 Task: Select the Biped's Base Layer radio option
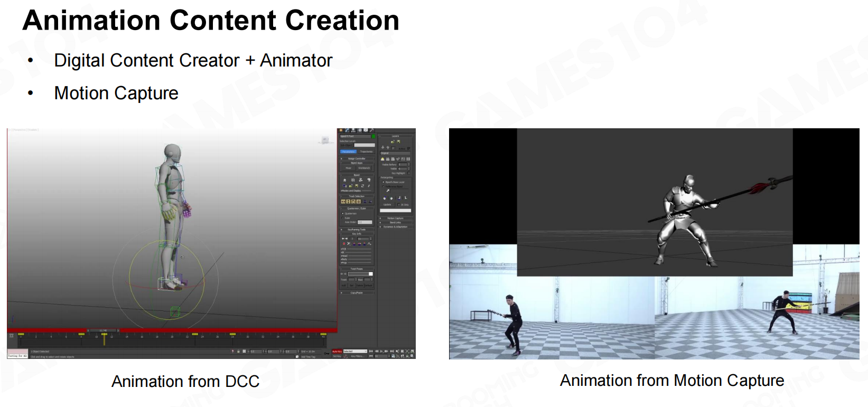[x=384, y=182]
